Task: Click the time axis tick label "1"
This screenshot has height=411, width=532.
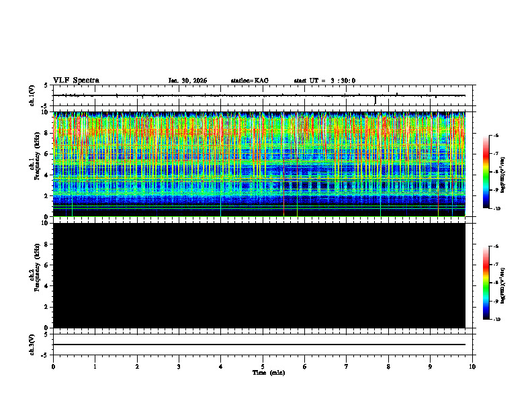Action: (95, 367)
